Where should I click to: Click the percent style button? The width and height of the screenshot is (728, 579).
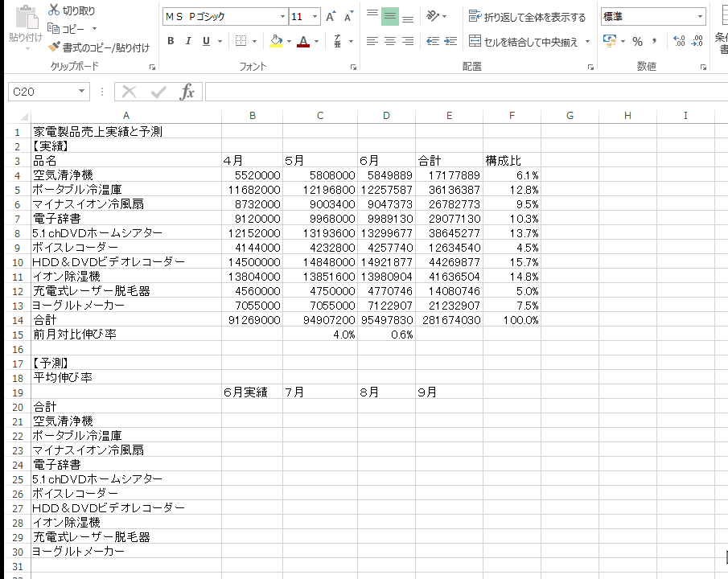click(637, 41)
